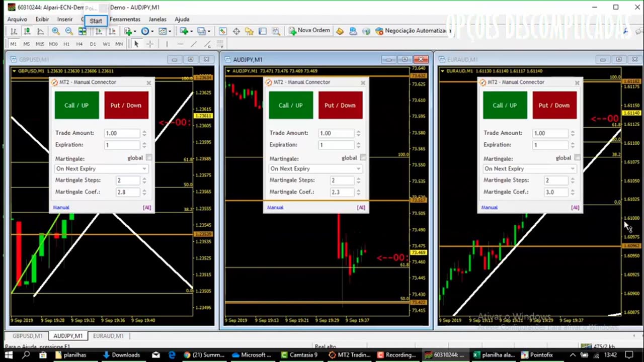
Task: Click the Manual link in AUDJPY panel
Action: pyautogui.click(x=275, y=207)
